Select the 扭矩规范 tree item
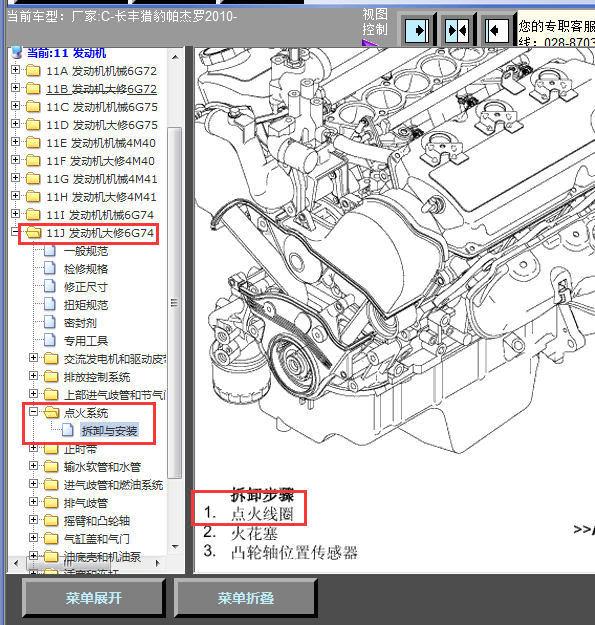 click(x=86, y=305)
